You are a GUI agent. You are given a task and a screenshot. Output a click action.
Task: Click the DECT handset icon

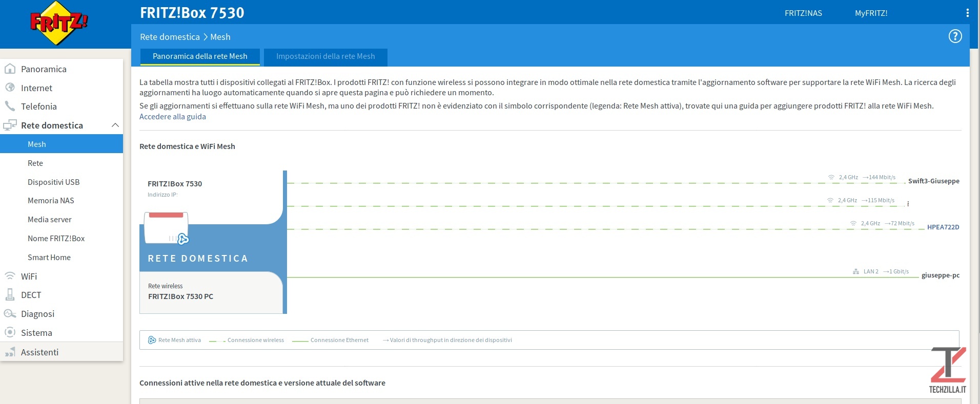click(10, 294)
